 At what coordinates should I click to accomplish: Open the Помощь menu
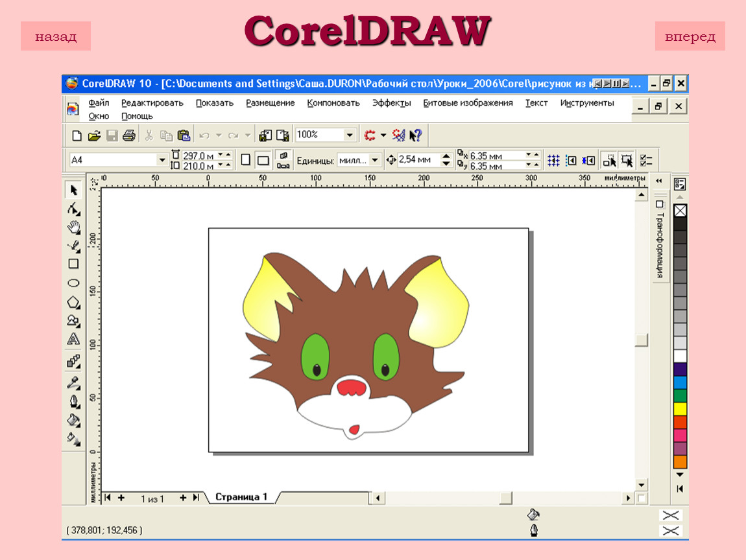[x=137, y=116]
